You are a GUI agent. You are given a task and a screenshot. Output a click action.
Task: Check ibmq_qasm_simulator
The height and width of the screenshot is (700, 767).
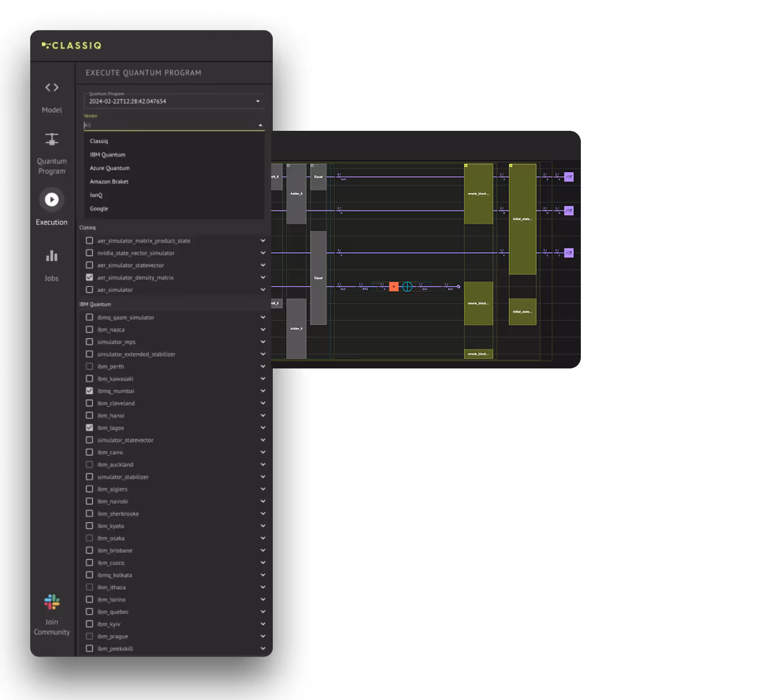click(x=89, y=317)
